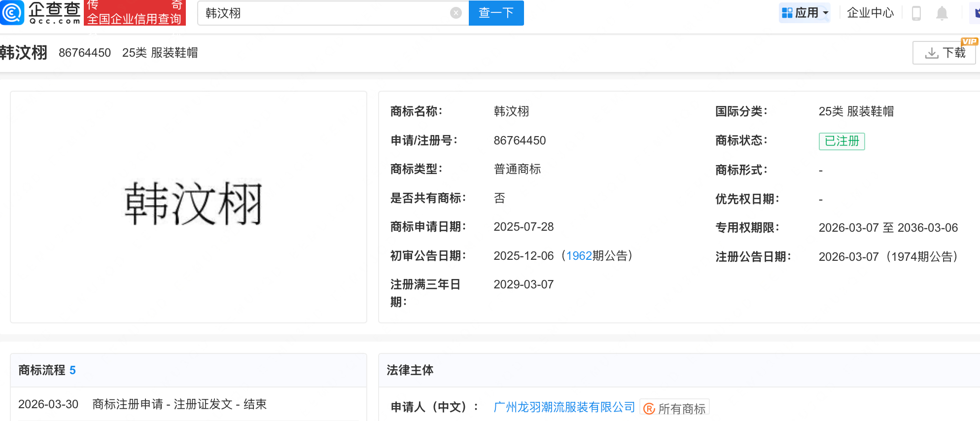Focus the search input containing 韩汶栩
The image size is (980, 421).
coord(325,13)
